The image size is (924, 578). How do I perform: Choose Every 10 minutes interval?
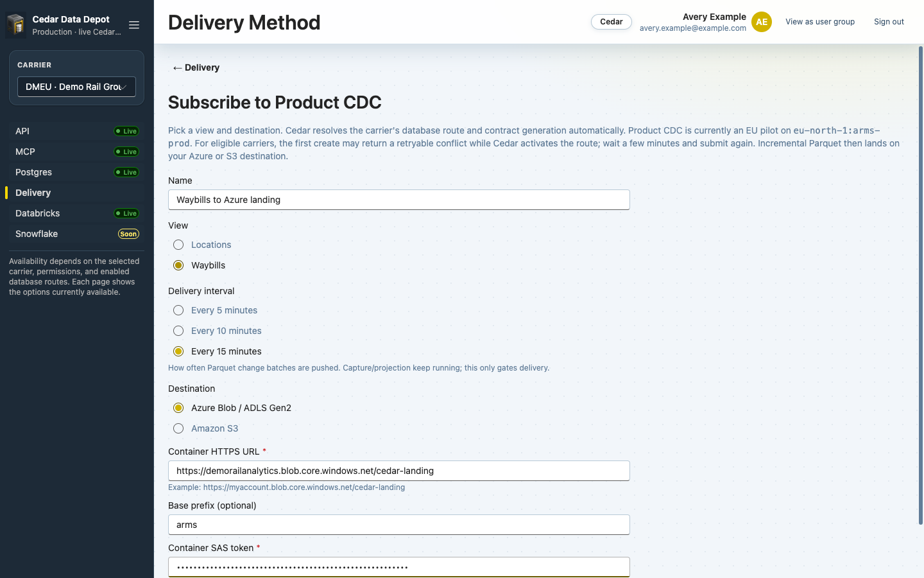point(178,331)
